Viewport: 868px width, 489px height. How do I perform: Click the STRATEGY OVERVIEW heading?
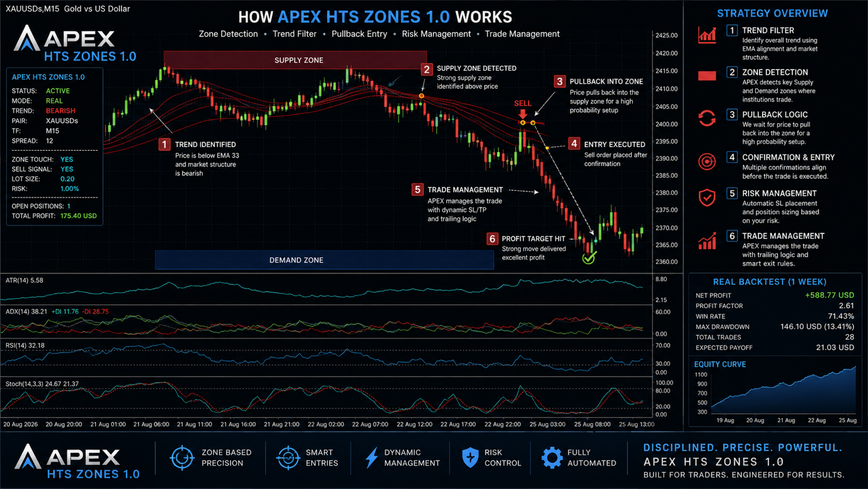click(x=772, y=14)
